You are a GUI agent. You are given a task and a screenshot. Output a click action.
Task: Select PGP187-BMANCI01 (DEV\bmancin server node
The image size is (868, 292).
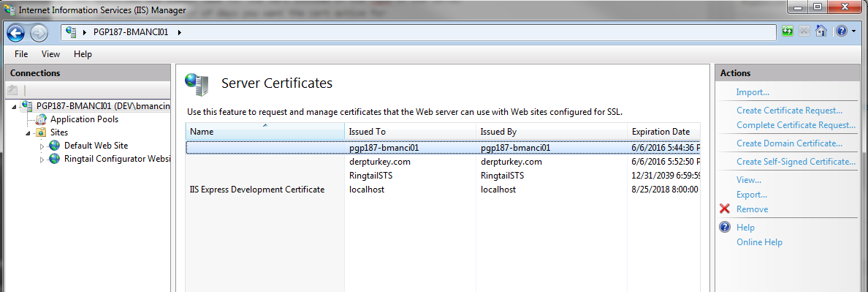(x=103, y=106)
